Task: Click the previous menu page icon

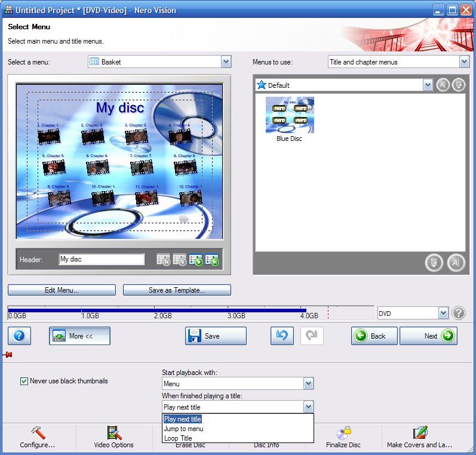Action: [x=179, y=260]
